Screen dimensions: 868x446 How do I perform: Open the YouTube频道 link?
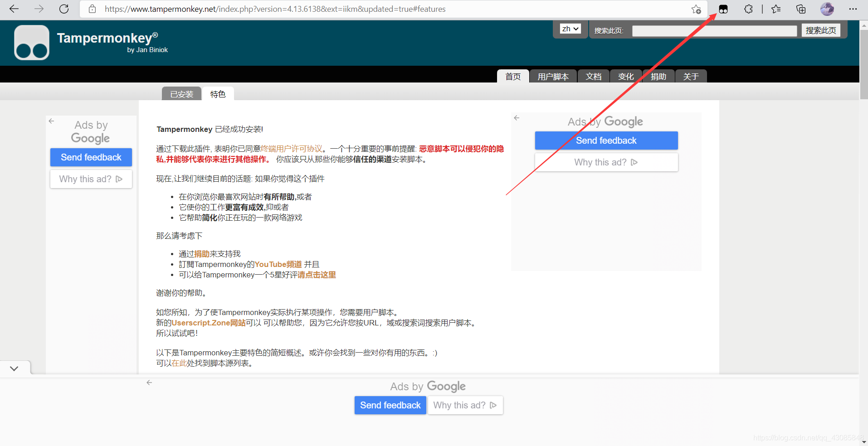[278, 264]
